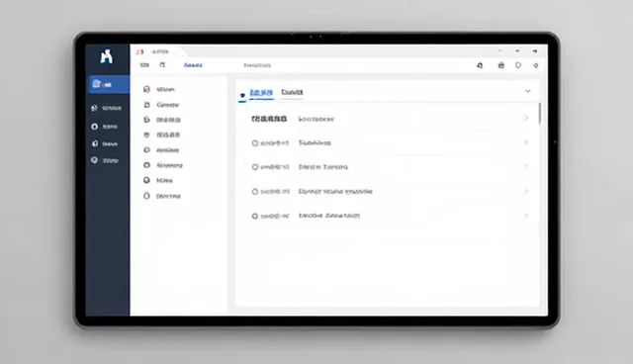Click the printer-like icon in the top toolbar
Screen dimensions: 633x364
[501, 65]
